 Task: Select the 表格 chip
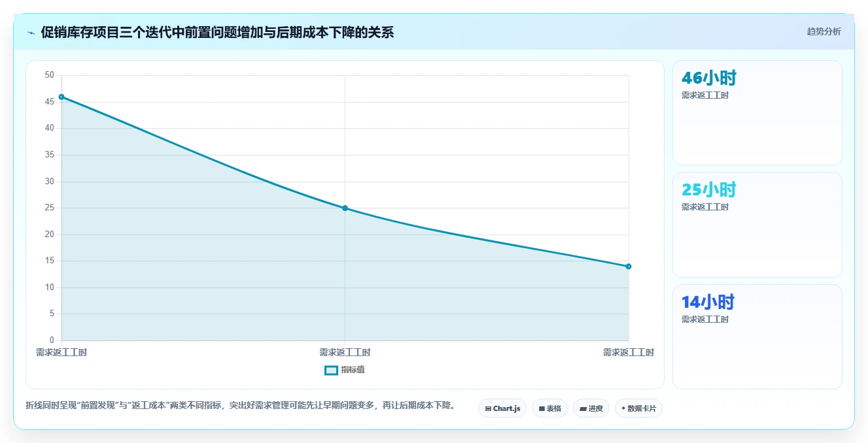(549, 408)
